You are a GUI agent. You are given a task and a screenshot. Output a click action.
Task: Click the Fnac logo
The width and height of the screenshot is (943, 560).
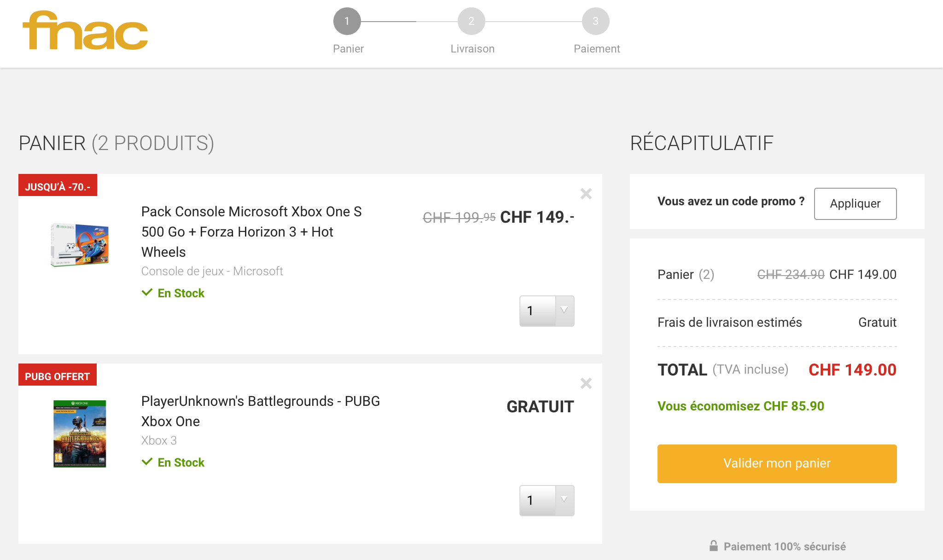pos(85,30)
